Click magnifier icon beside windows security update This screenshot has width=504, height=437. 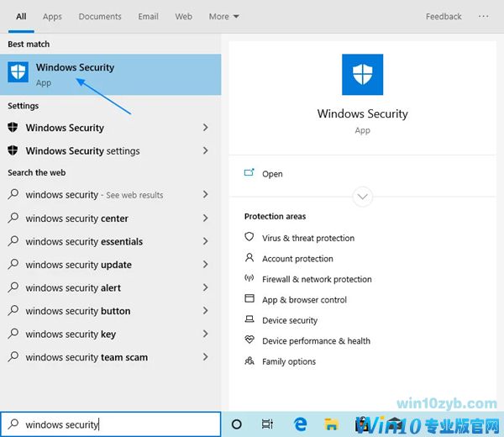coord(13,264)
